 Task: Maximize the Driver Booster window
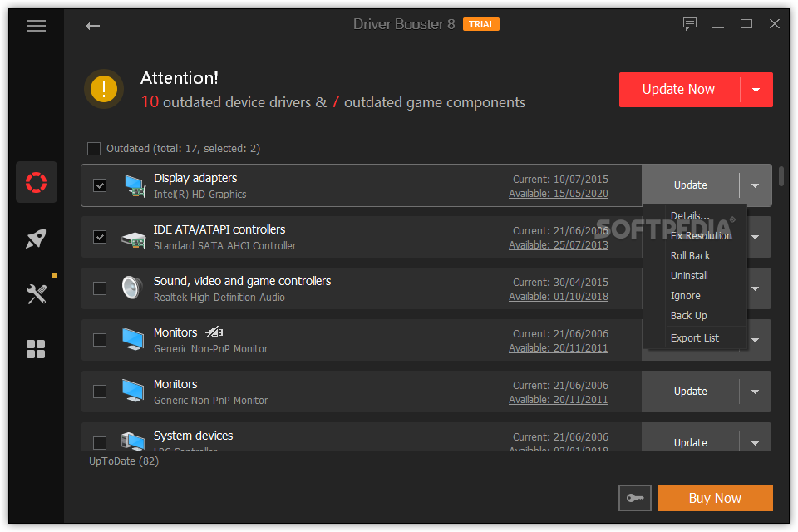(x=746, y=24)
